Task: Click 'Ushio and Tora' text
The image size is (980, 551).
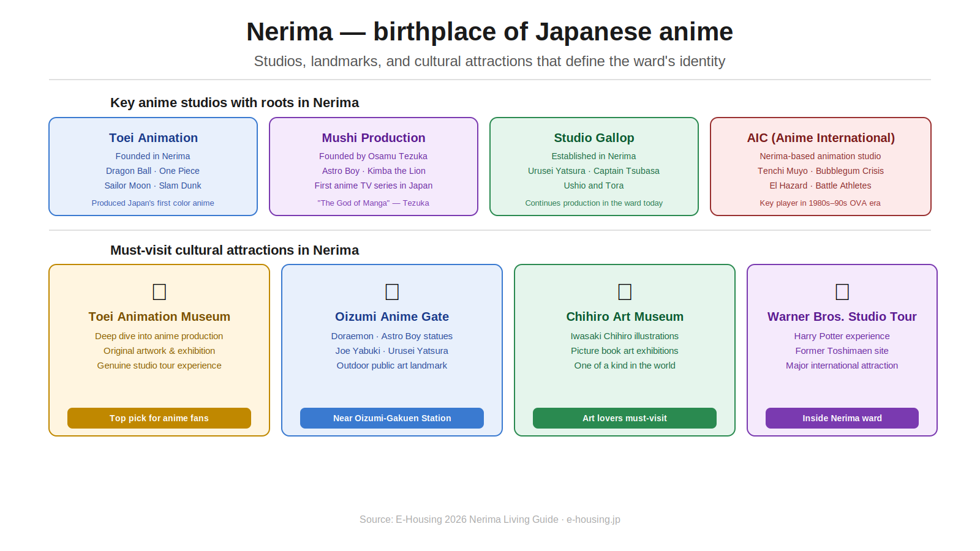Action: (x=594, y=186)
